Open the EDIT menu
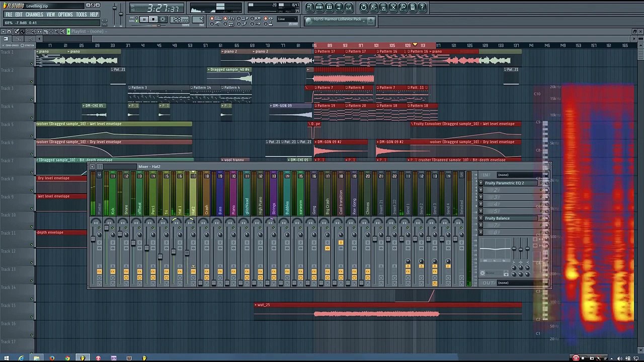 coord(19,15)
